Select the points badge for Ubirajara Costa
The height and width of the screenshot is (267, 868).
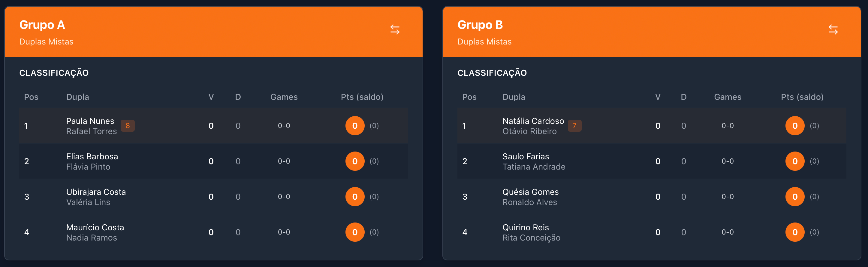tap(355, 196)
